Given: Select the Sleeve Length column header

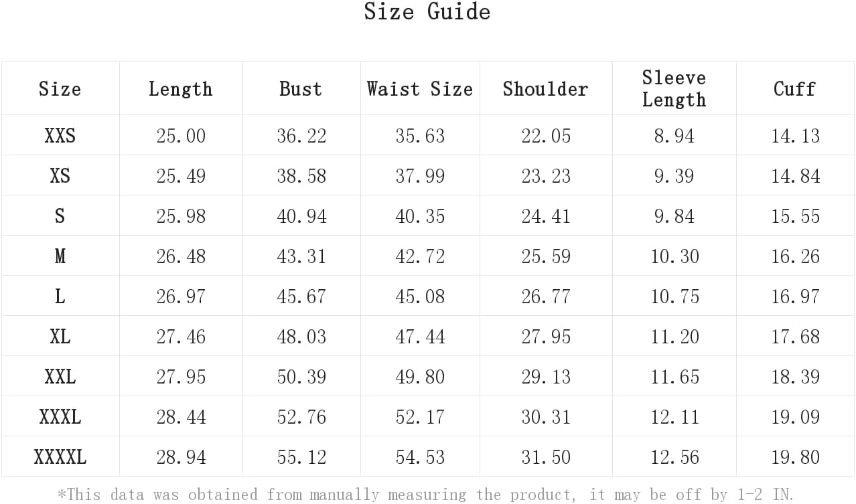Looking at the screenshot, I should (674, 88).
